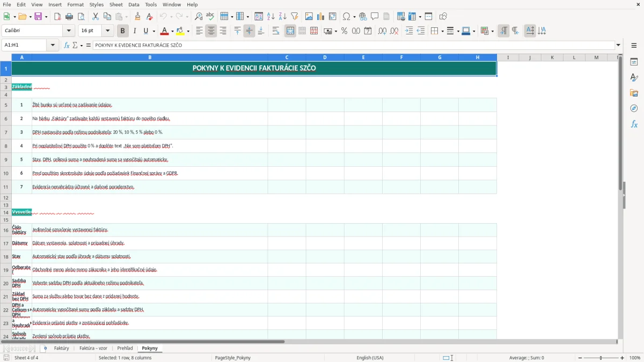Open the Format menu
This screenshot has height=362, width=644.
75,4
